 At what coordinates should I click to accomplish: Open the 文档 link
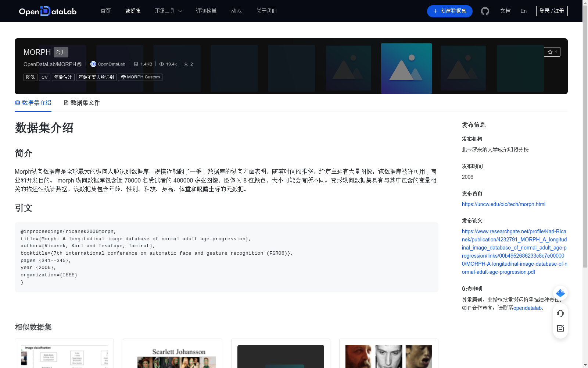coord(505,11)
